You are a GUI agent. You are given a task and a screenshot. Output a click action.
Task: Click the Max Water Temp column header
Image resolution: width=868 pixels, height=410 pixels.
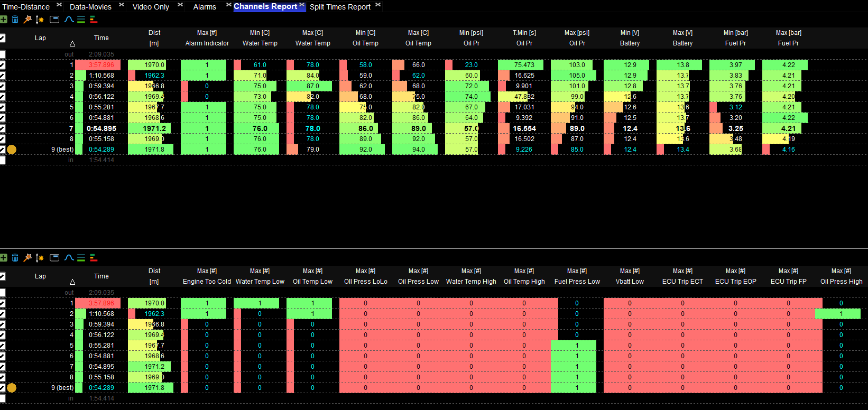(x=312, y=38)
